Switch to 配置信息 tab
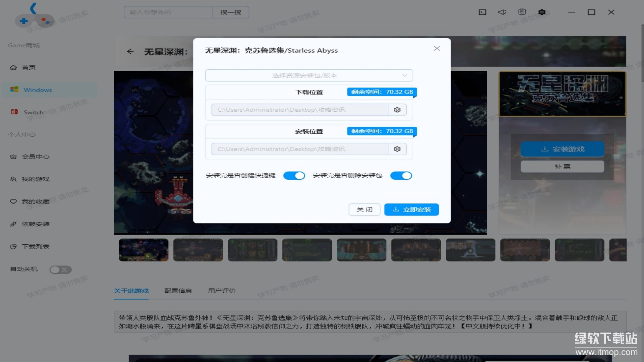Viewport: 644px width, 362px height. coord(178,291)
